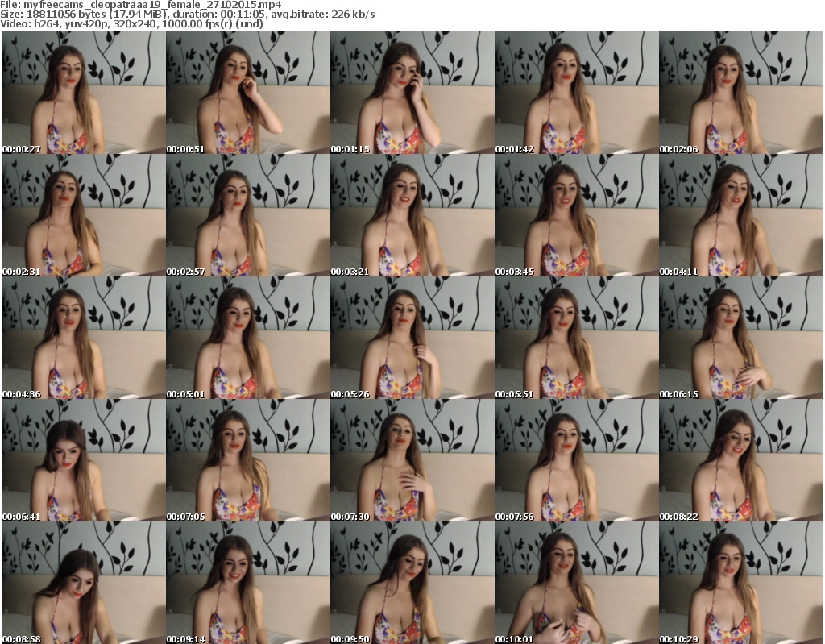Pick the preview frame at 00:08:22
The height and width of the screenshot is (644, 825).
pyautogui.click(x=741, y=461)
